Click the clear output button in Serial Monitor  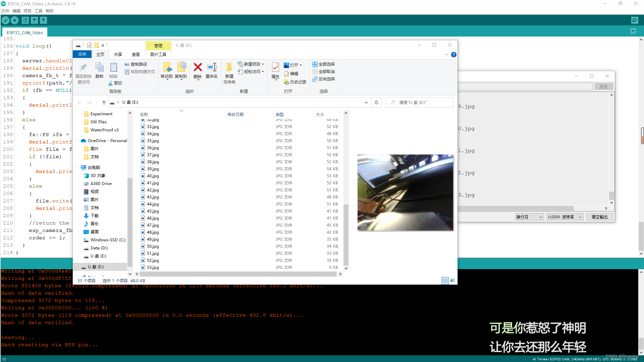coord(599,217)
